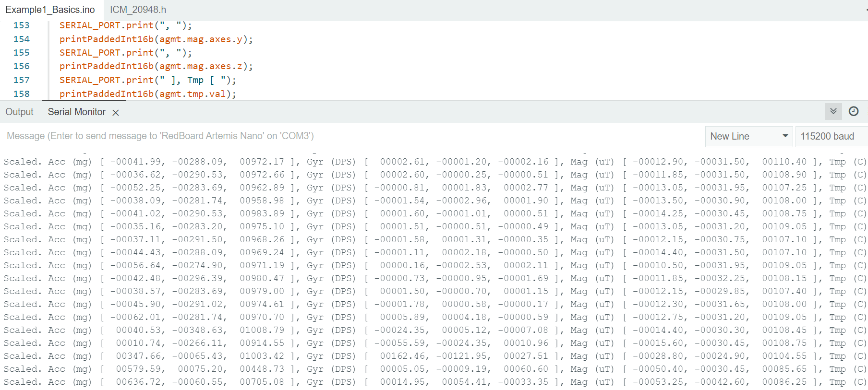Open the 115200 baud rate dropdown
The height and width of the screenshot is (390, 868).
[x=832, y=136]
